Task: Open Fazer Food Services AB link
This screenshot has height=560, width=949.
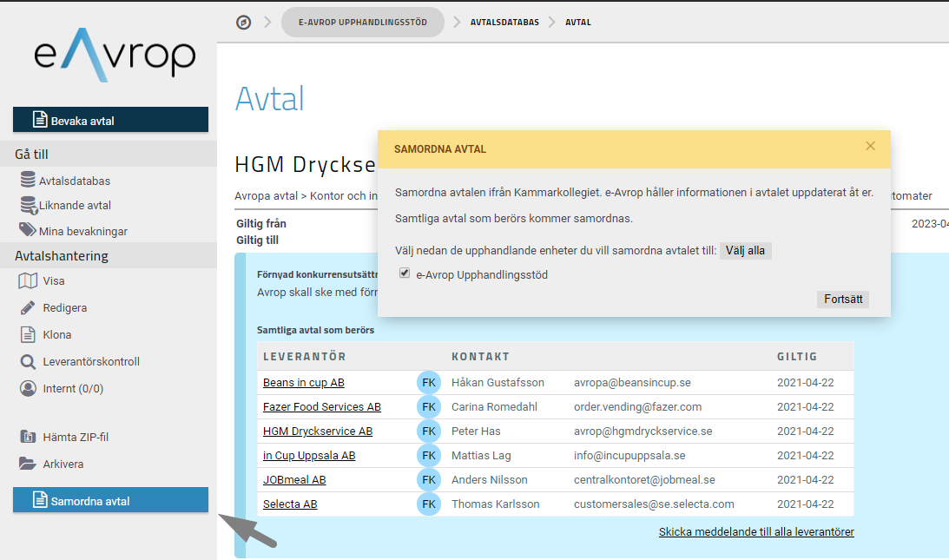Action: (x=322, y=407)
